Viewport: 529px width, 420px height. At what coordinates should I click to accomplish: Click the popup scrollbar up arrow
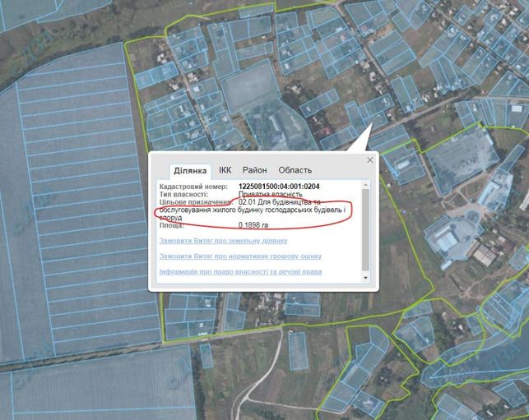(365, 185)
